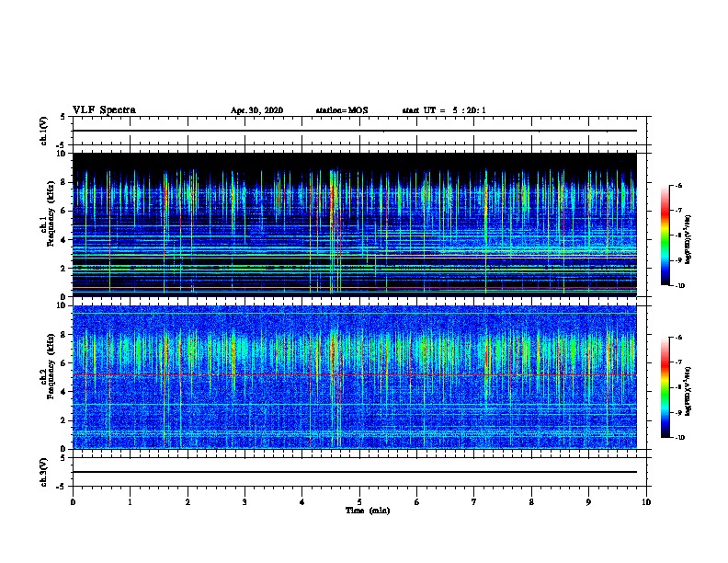This screenshot has height=563, width=728.
Task: Click time axis tick label "2"
Action: pos(188,502)
